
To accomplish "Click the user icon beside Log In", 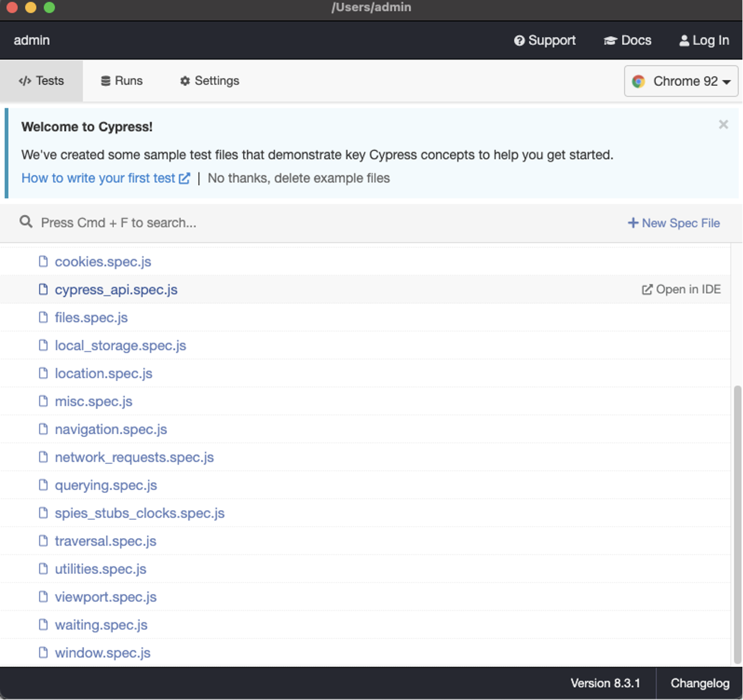I will pos(684,40).
